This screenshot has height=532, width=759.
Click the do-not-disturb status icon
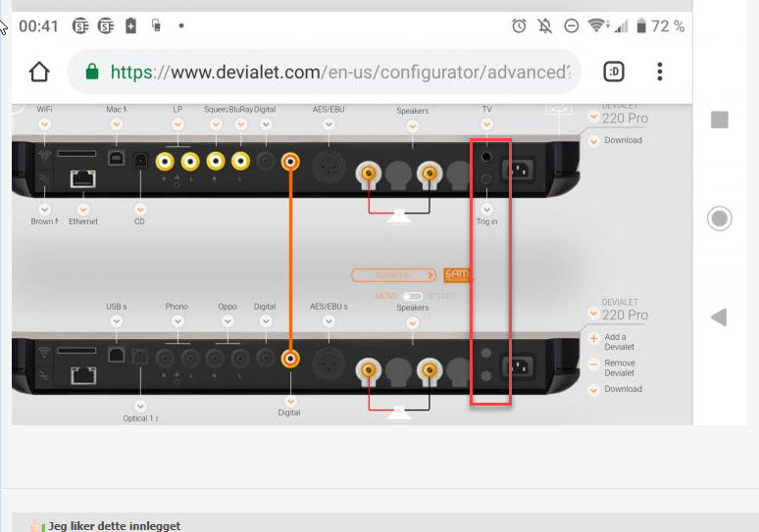pos(571,25)
